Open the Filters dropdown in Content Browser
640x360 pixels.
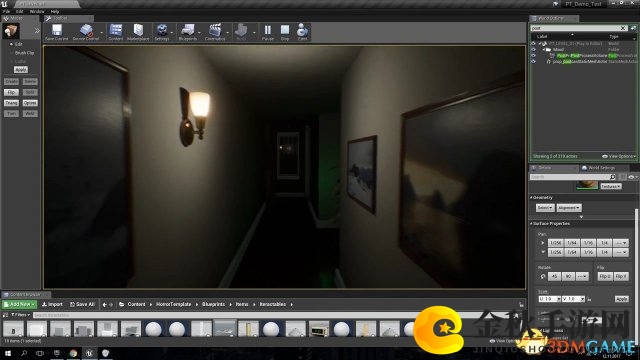tap(20, 315)
